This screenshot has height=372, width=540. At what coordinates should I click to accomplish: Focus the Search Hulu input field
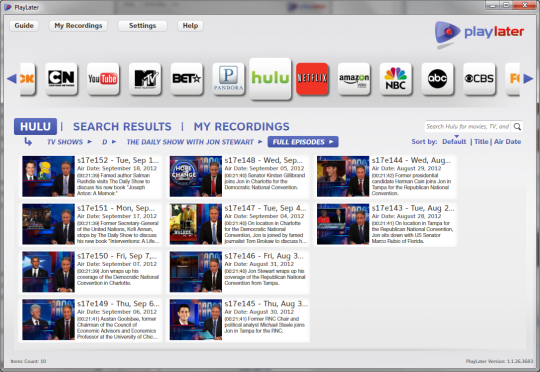[x=468, y=126]
